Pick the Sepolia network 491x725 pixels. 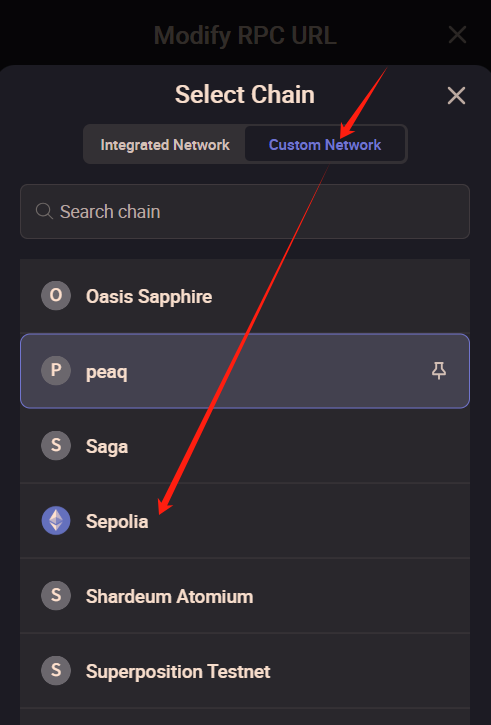coord(245,521)
